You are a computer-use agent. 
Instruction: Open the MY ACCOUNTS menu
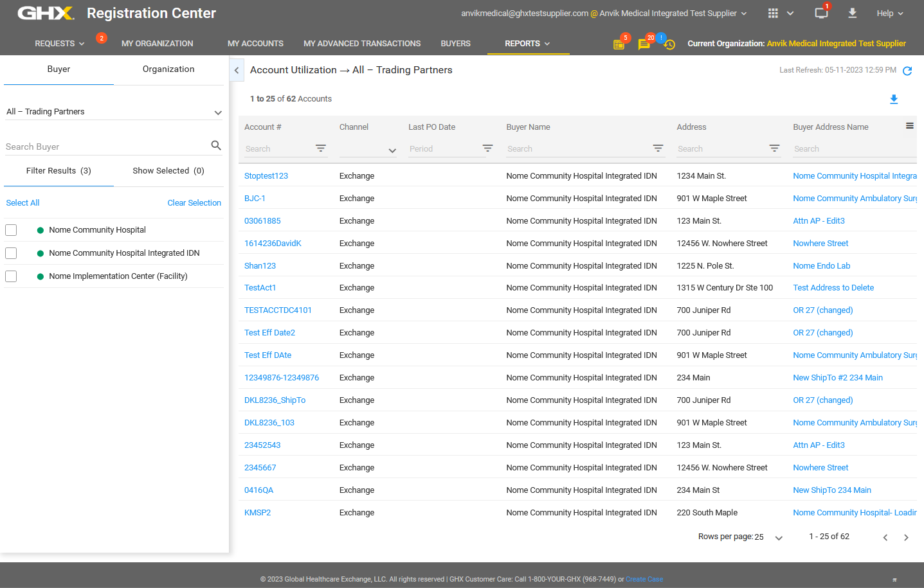tap(255, 44)
